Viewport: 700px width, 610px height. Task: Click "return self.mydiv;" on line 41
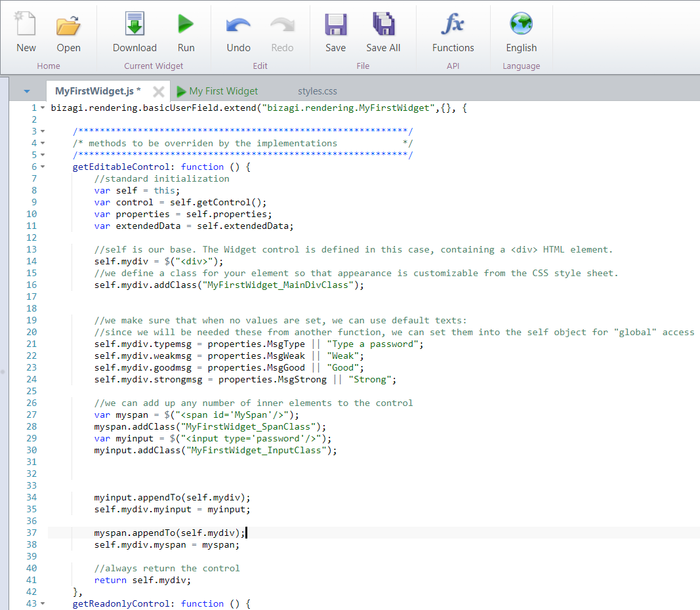(x=142, y=580)
